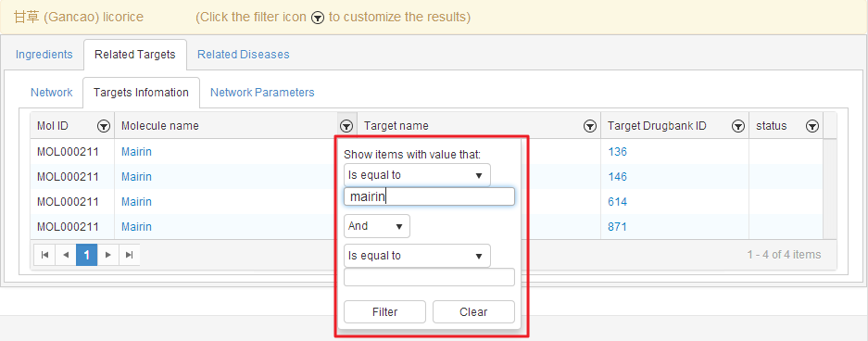Expand second 'Is equal to' operator dropdown
The width and height of the screenshot is (868, 341).
(417, 256)
